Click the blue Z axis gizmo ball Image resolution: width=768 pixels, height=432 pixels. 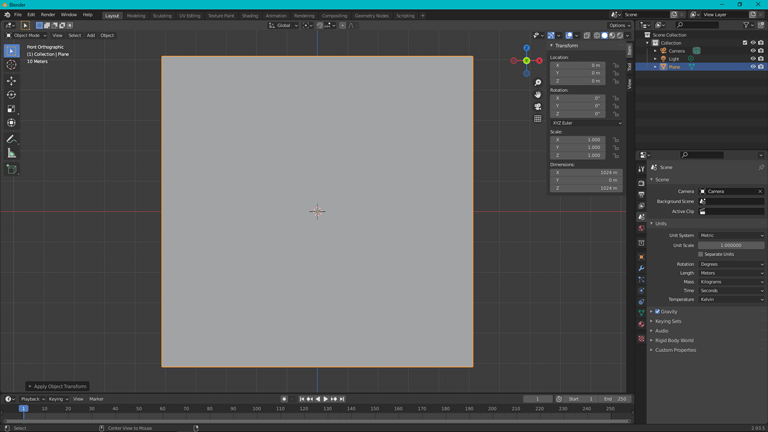click(x=526, y=48)
